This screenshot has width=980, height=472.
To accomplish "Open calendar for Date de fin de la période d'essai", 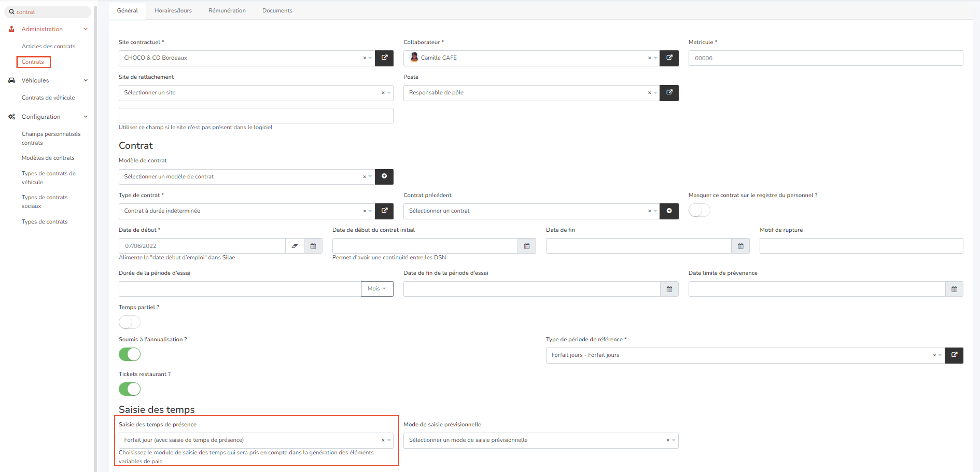I will (x=669, y=289).
